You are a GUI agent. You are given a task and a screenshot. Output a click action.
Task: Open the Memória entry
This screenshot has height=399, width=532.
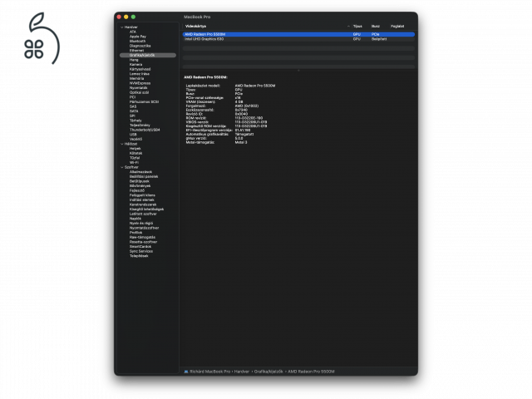136,78
